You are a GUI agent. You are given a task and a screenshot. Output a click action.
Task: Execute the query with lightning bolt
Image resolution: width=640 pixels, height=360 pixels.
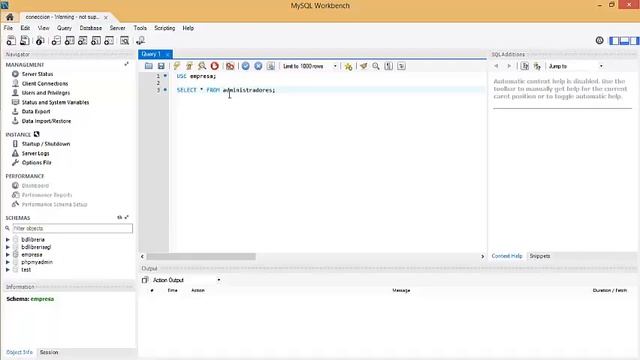pos(177,66)
